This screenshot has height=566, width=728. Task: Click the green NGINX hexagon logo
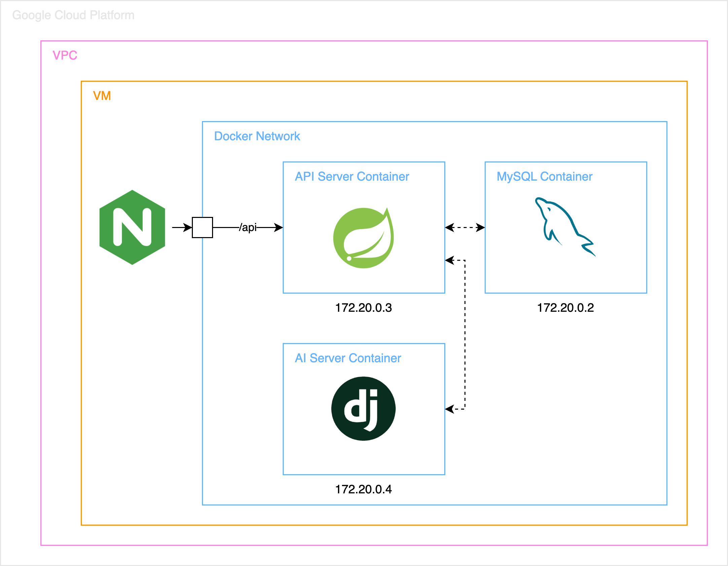coord(132,227)
